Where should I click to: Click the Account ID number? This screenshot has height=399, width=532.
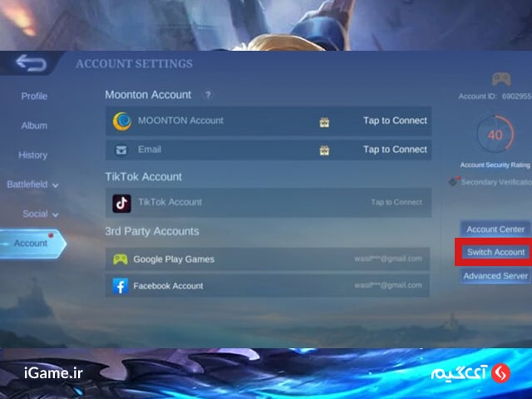517,96
